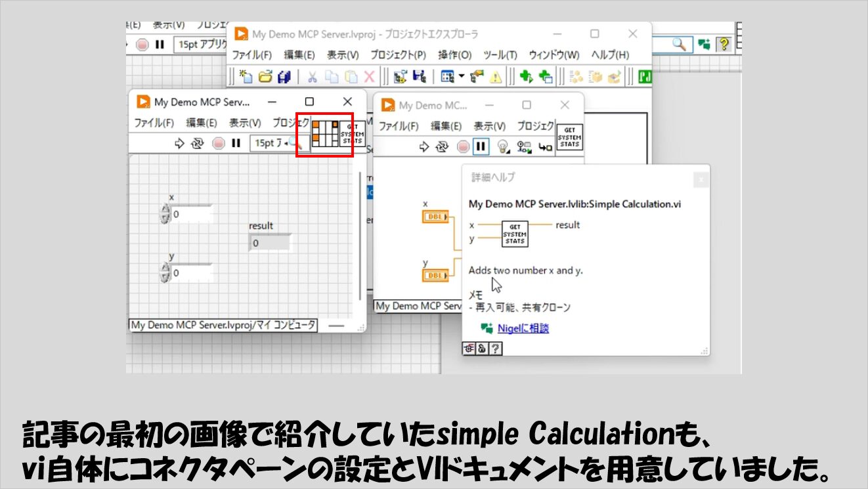Click the Cut scissors icon in Project Explorer

coord(312,77)
